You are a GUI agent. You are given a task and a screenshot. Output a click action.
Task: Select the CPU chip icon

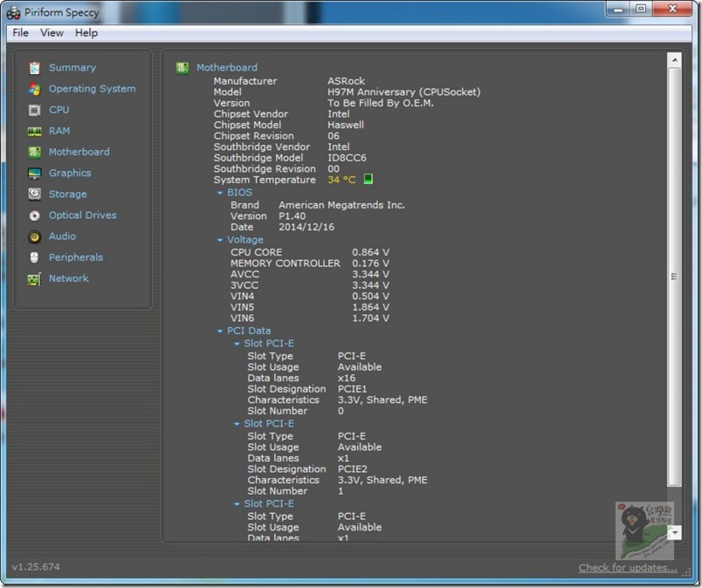pyautogui.click(x=34, y=110)
